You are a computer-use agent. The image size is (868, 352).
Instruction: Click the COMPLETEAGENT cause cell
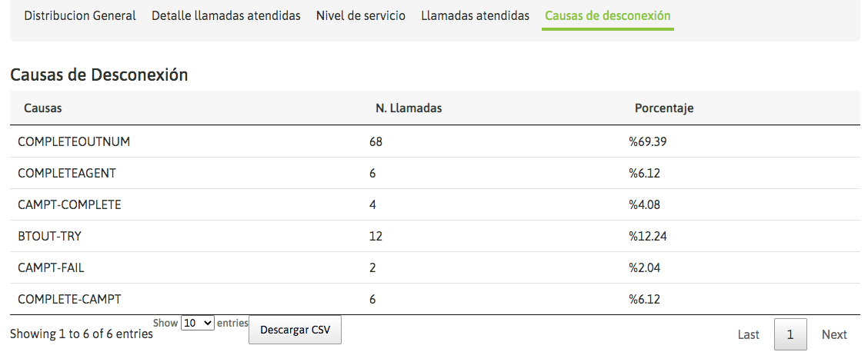[67, 173]
